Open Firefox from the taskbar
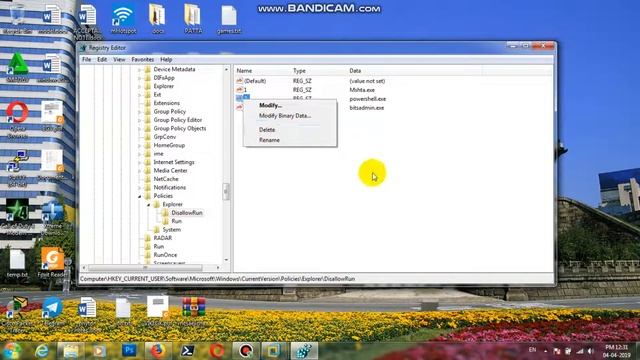640x360 pixels. pos(158,351)
